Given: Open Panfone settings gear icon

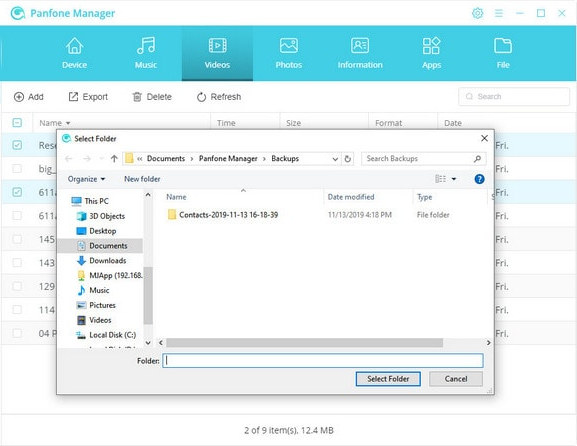Looking at the screenshot, I should [x=477, y=13].
